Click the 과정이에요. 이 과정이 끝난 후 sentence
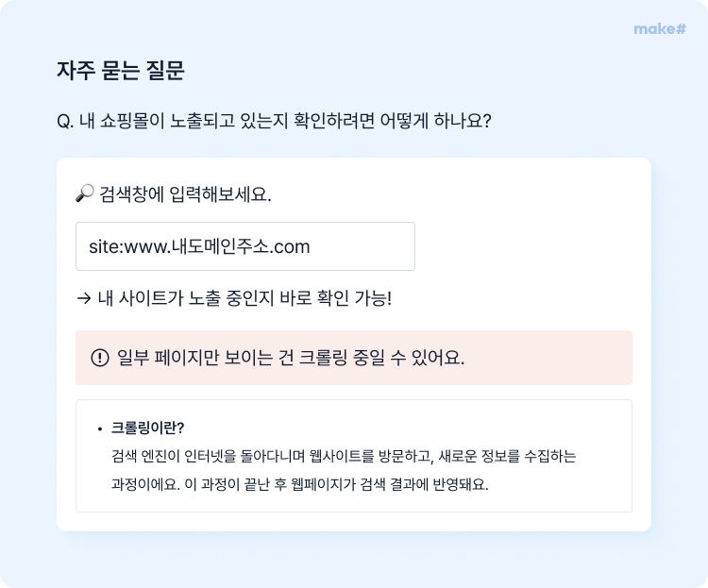Image resolution: width=708 pixels, height=588 pixels. coord(300,484)
